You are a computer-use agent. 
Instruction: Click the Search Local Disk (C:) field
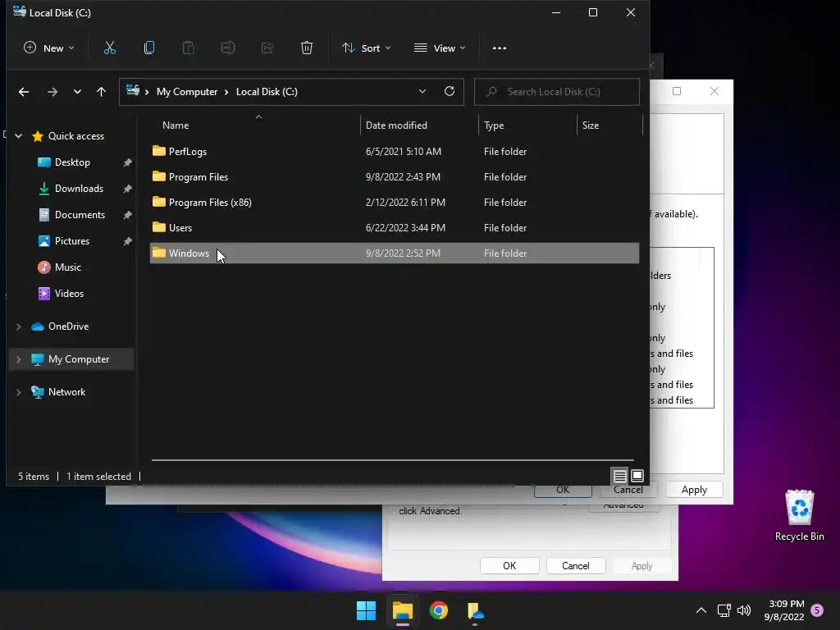(x=557, y=92)
